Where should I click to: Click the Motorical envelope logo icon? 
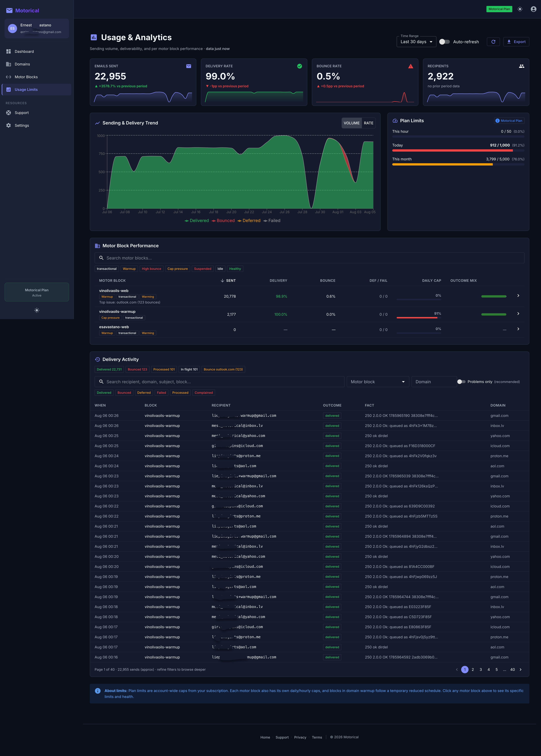[x=9, y=11]
